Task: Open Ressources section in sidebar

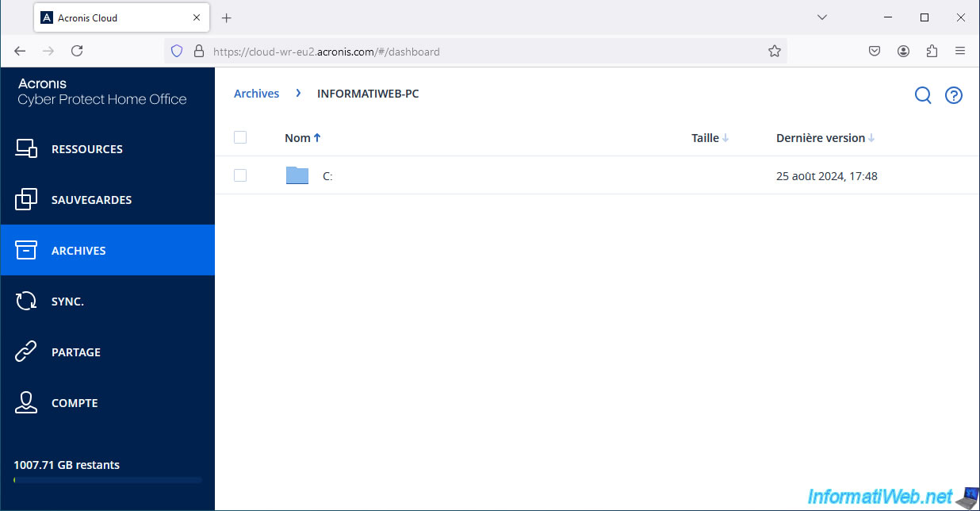Action: coord(86,149)
